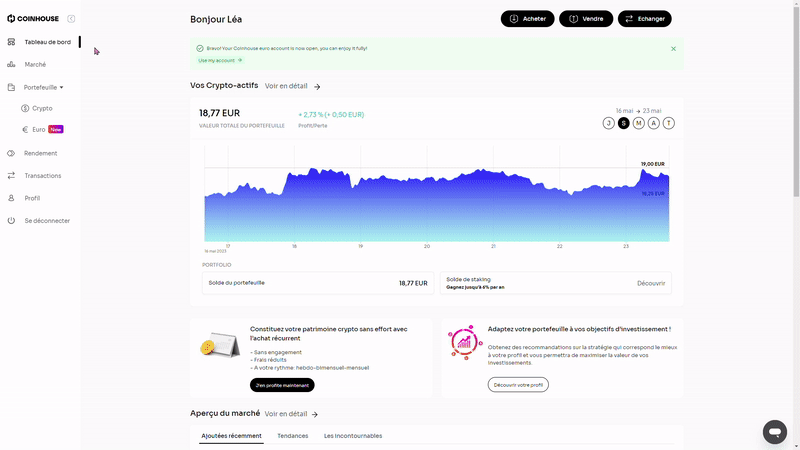The image size is (800, 450).
Task: Click J'en profite maintenant button
Action: [282, 385]
